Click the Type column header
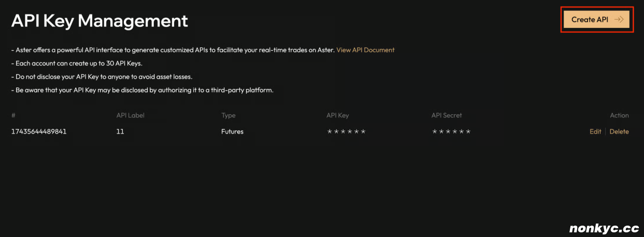Screen dimensions: 644x237 coord(228,115)
